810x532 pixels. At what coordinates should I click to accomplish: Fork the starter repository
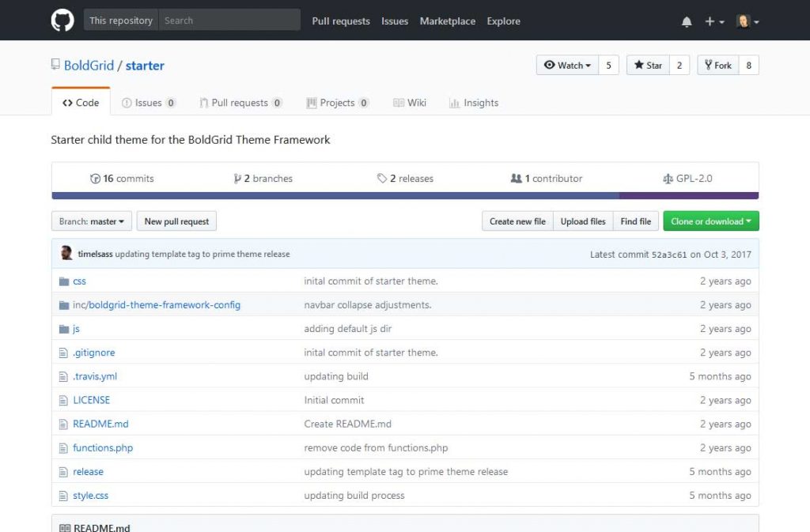[718, 65]
